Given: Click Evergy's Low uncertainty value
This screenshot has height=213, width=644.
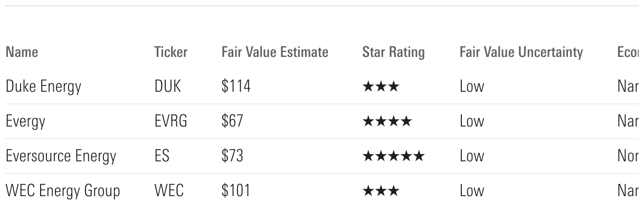Looking at the screenshot, I should pos(471,121).
